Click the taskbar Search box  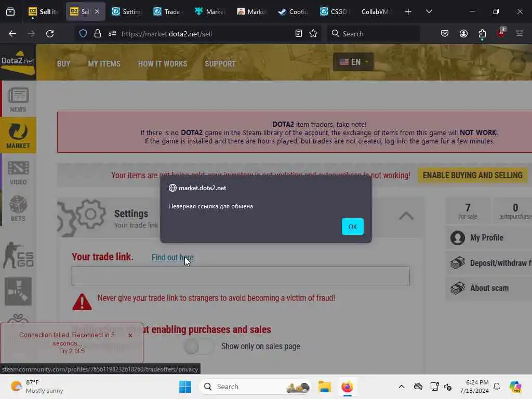[x=256, y=387]
